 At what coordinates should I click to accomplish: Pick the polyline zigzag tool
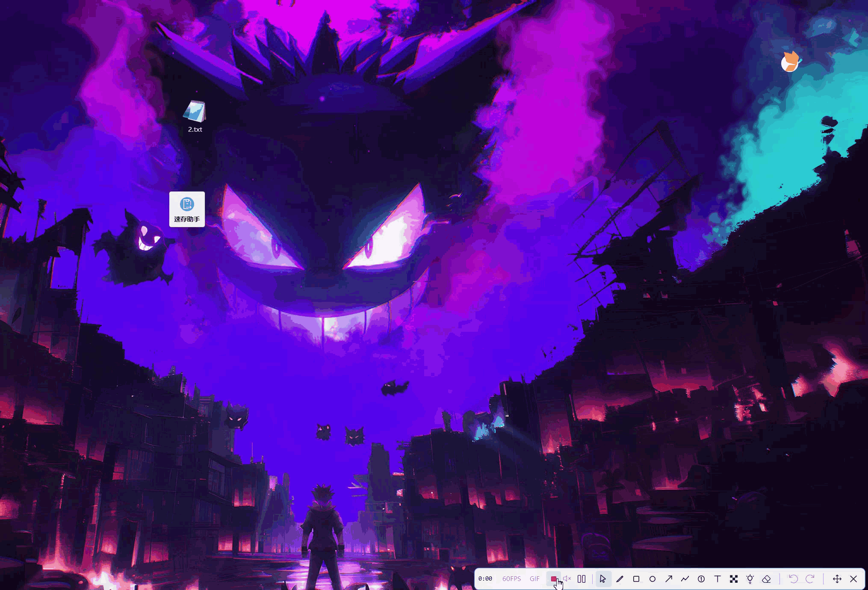(685, 579)
